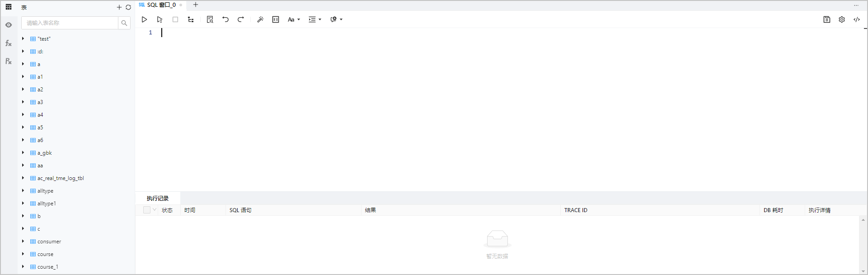This screenshot has height=275, width=868.
Task: Click the find and replace document icon
Action: coord(210,19)
